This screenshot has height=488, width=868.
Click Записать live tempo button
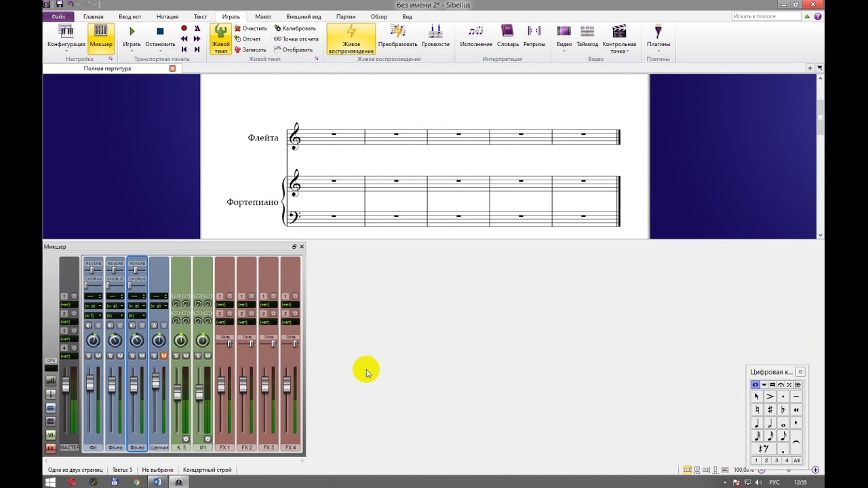[250, 49]
